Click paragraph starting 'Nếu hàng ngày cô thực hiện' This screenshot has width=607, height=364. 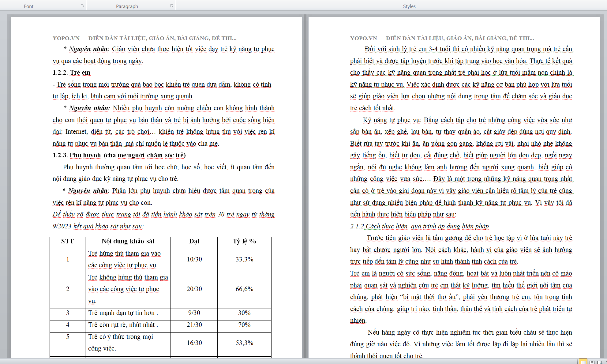coord(461,344)
